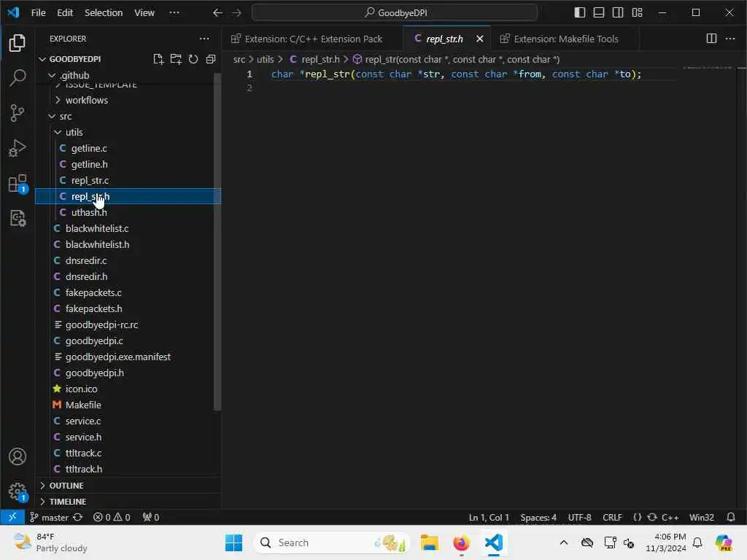Switch to Extension: Makefile Tools tab

(565, 39)
